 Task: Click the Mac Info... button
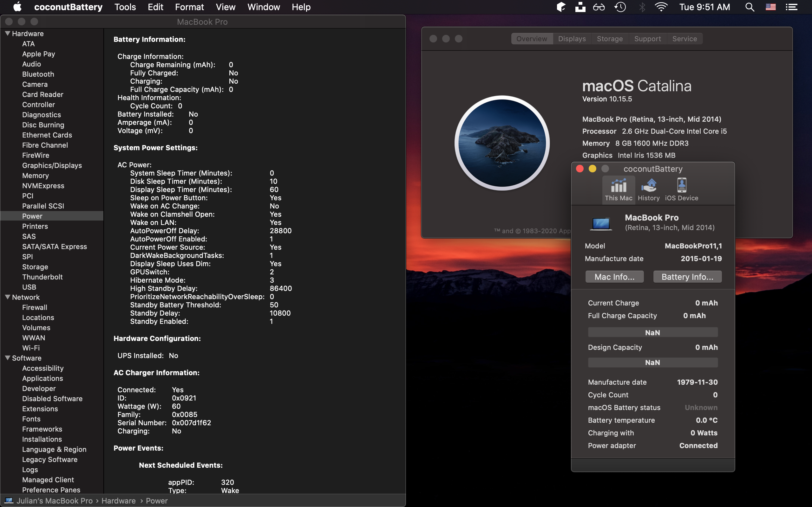(x=614, y=277)
